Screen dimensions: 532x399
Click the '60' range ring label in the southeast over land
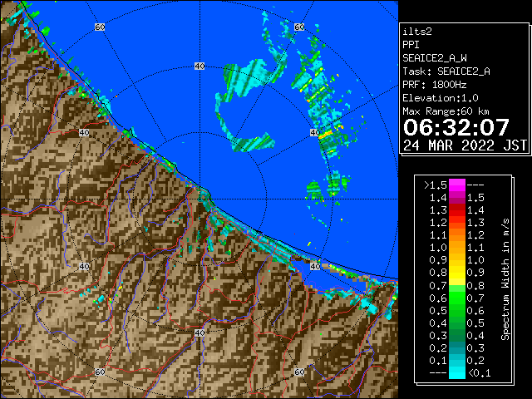[x=299, y=372]
